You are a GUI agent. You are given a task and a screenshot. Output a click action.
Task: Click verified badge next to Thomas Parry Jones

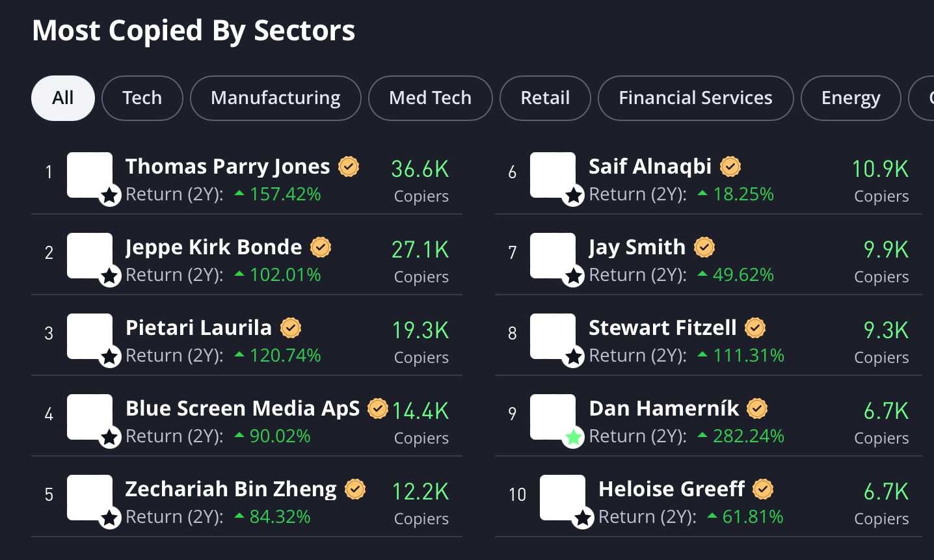tap(349, 167)
